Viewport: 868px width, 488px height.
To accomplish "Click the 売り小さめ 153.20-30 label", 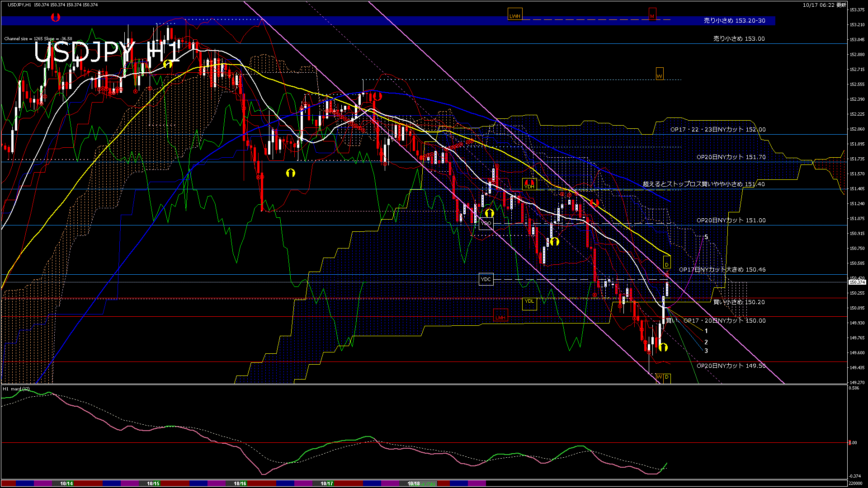I will click(734, 21).
